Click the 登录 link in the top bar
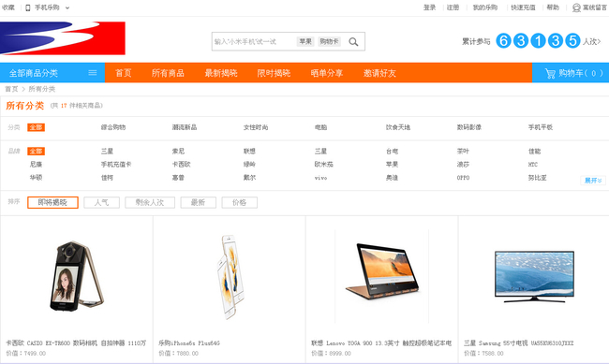Viewport: 609px width, 364px height. [429, 7]
